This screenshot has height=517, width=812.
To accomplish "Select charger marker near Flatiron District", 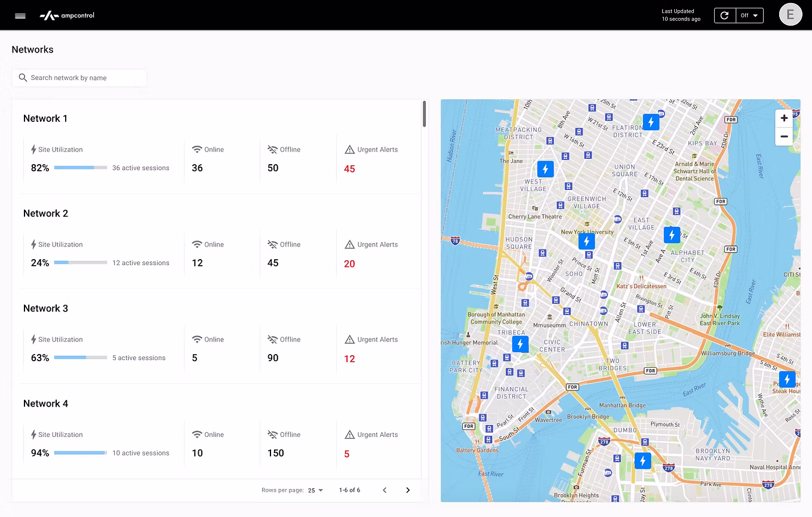I will point(651,122).
